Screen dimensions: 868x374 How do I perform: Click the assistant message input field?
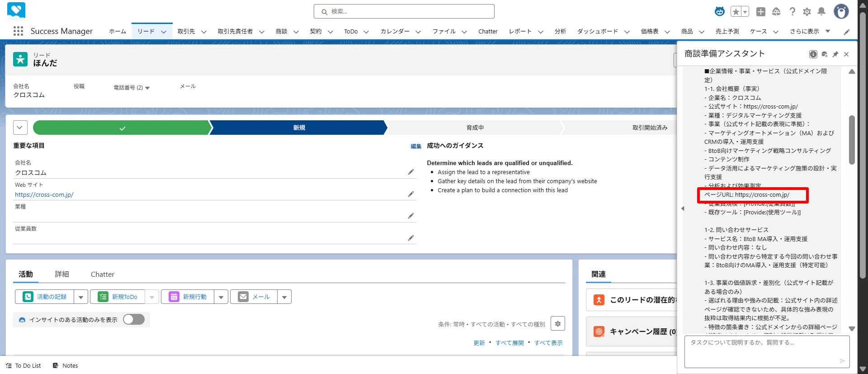(767, 352)
